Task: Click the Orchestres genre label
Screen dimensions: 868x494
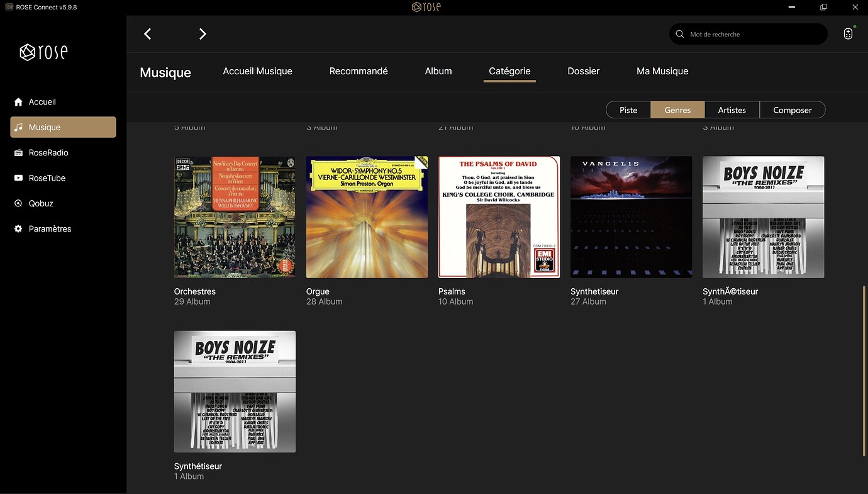Action: point(195,291)
